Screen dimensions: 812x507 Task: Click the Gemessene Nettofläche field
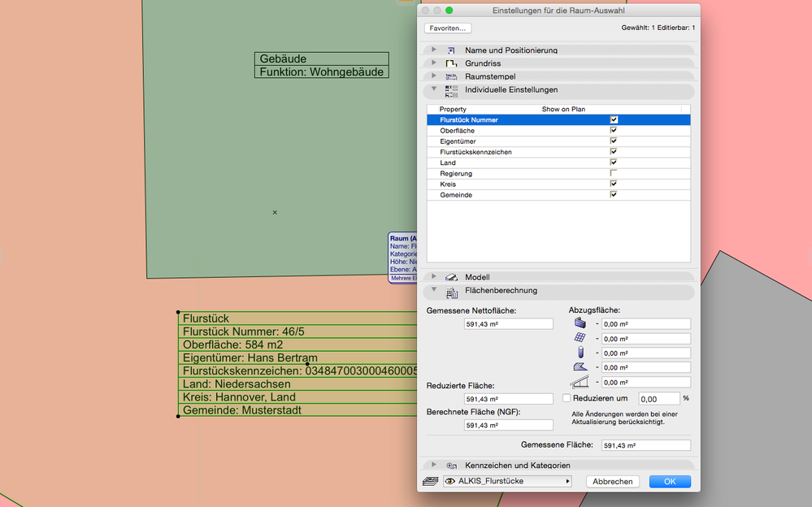tap(509, 324)
